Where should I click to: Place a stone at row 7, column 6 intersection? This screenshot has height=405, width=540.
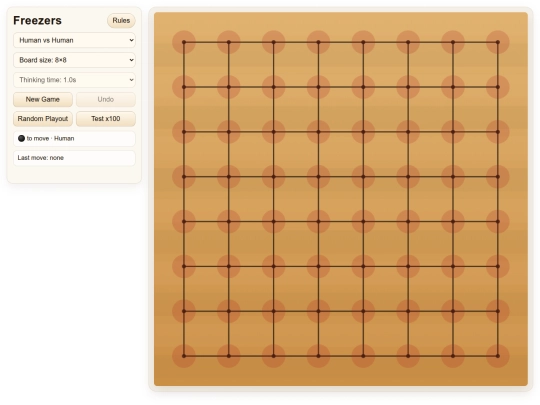click(408, 311)
